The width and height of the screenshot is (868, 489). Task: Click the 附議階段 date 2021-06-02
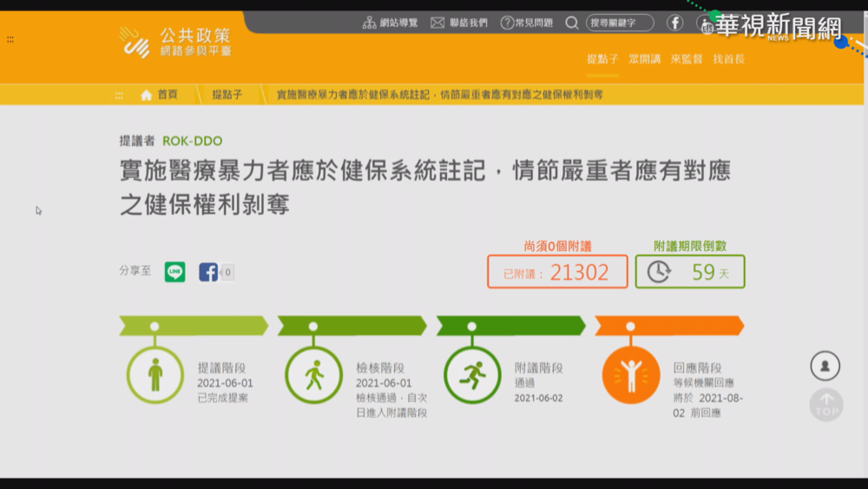538,398
